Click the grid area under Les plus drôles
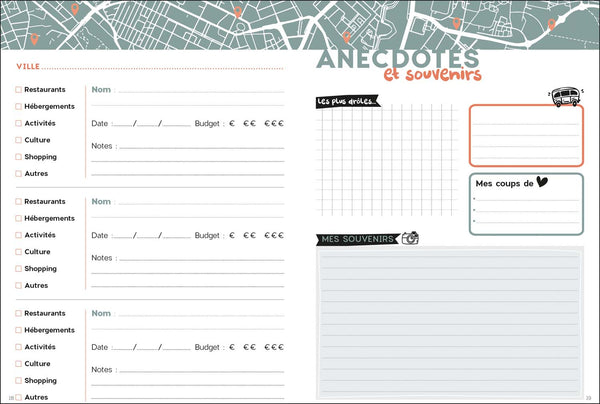 [386, 160]
